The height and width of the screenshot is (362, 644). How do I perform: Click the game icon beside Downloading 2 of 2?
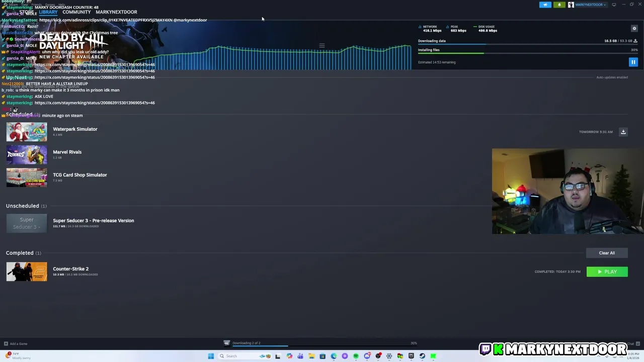[227, 343]
